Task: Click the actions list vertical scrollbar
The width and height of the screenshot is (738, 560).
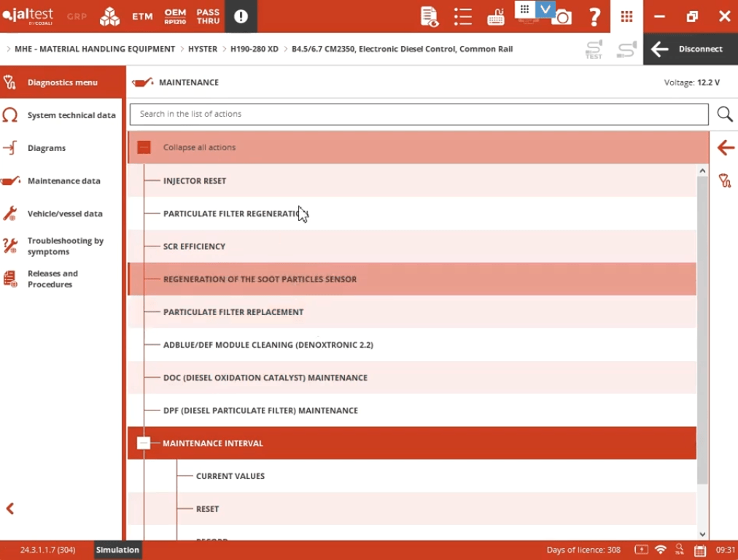Action: [x=702, y=328]
